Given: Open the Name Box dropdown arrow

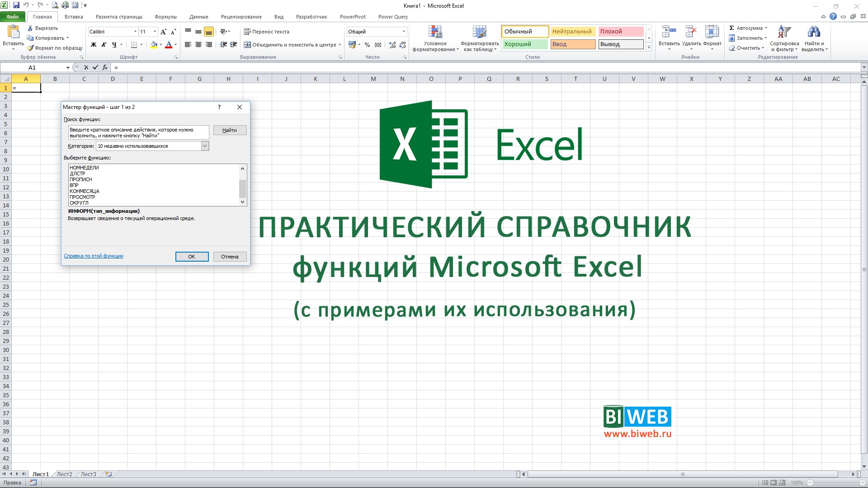Looking at the screenshot, I should [x=68, y=67].
